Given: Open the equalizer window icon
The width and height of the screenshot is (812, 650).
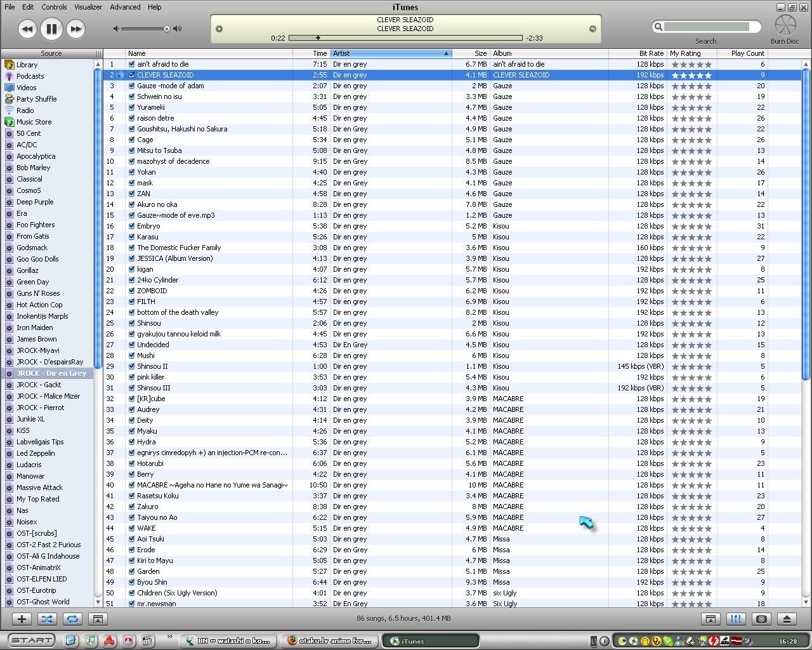Looking at the screenshot, I should [736, 619].
